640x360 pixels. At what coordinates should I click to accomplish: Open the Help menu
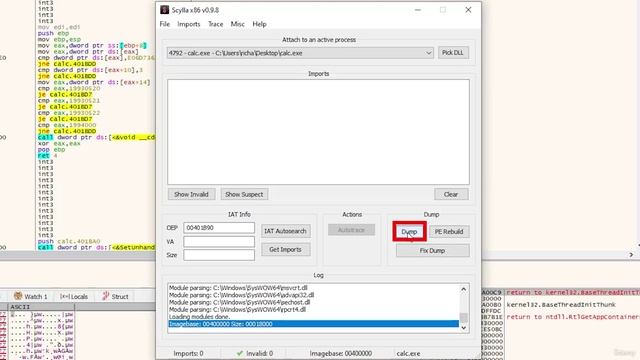[x=259, y=24]
